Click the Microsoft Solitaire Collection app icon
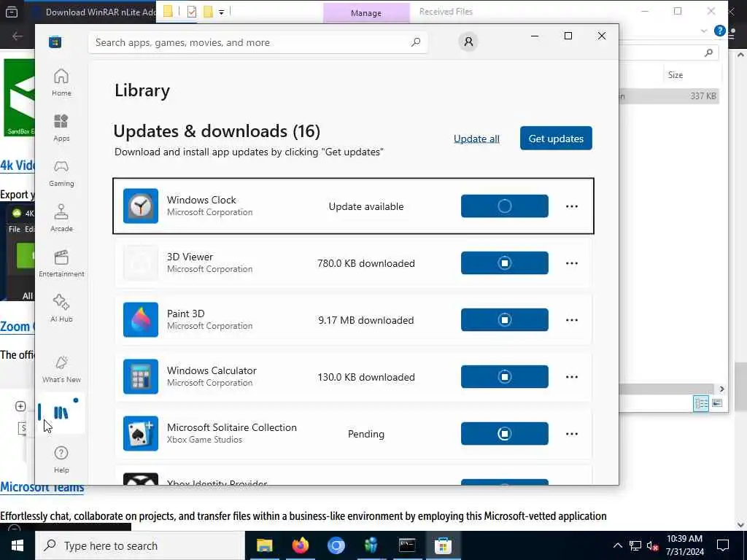Screen dimensions: 747x560 tap(141, 433)
